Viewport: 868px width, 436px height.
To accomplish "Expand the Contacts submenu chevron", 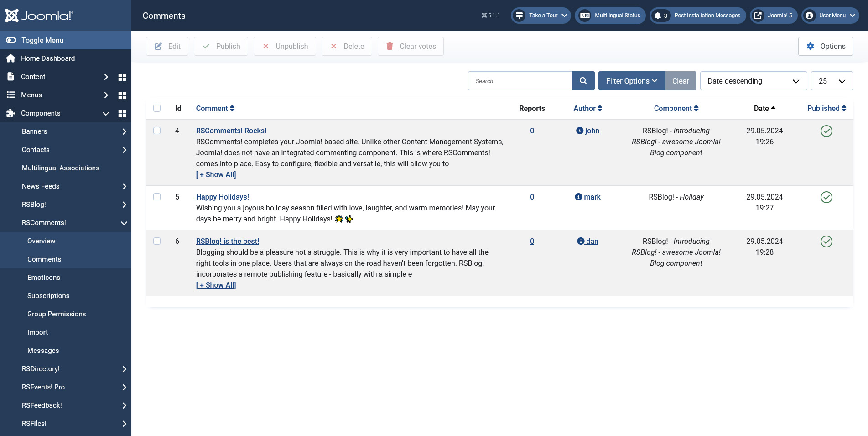I will 124,150.
